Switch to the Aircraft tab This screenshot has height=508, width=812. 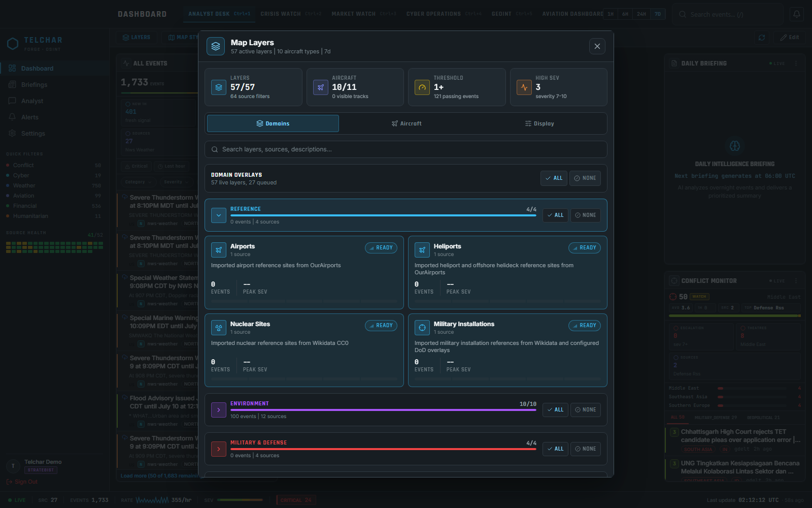click(407, 123)
